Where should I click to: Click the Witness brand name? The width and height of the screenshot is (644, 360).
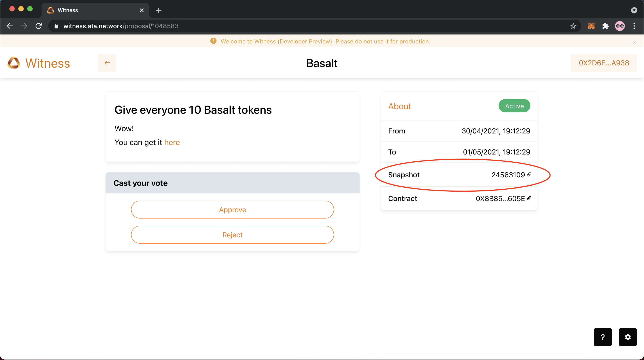pos(47,63)
